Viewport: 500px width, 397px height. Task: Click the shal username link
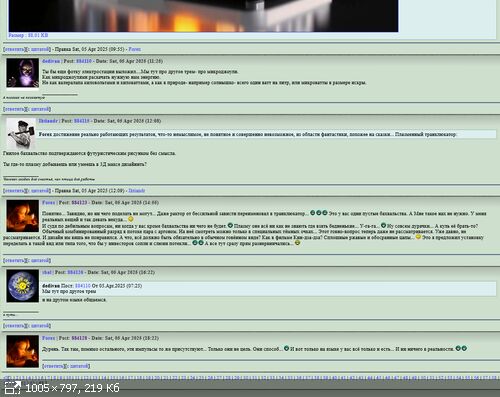[x=47, y=272]
